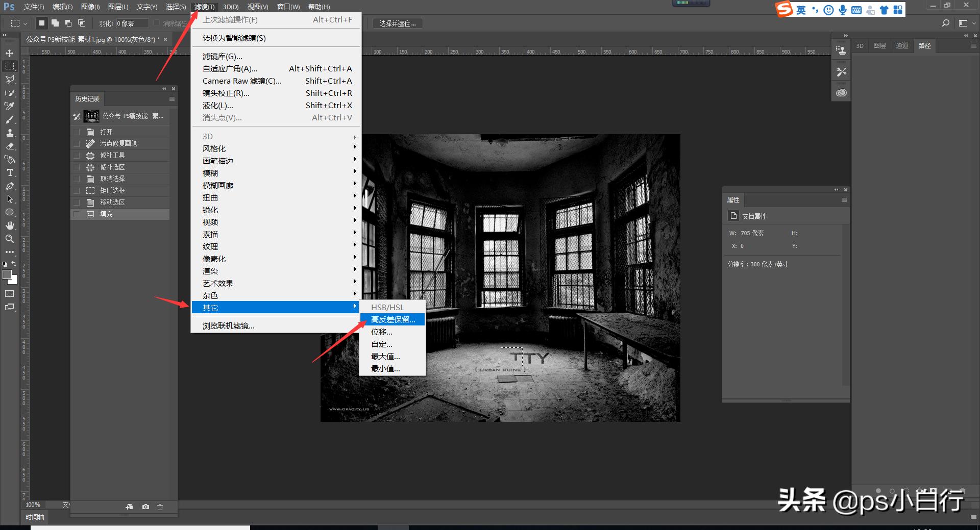The height and width of the screenshot is (530, 980).
Task: Set history brush source for 修补工具
Action: coord(77,155)
